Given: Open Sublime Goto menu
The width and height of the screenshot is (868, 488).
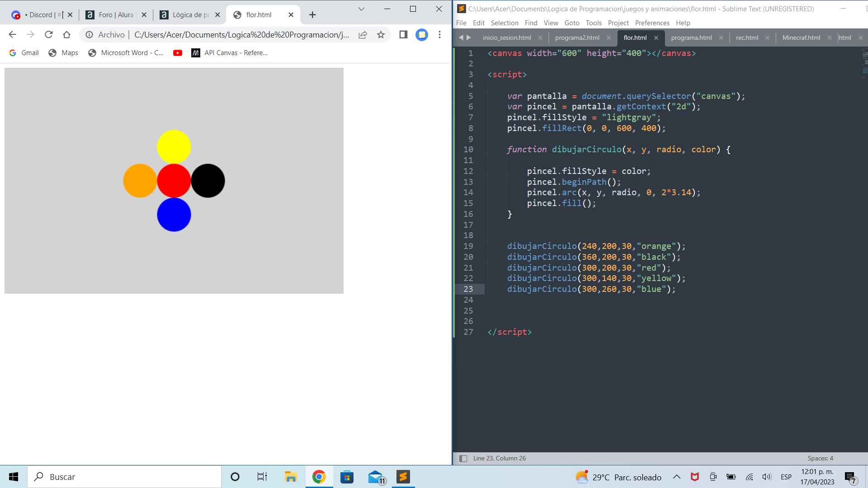Looking at the screenshot, I should [x=571, y=23].
